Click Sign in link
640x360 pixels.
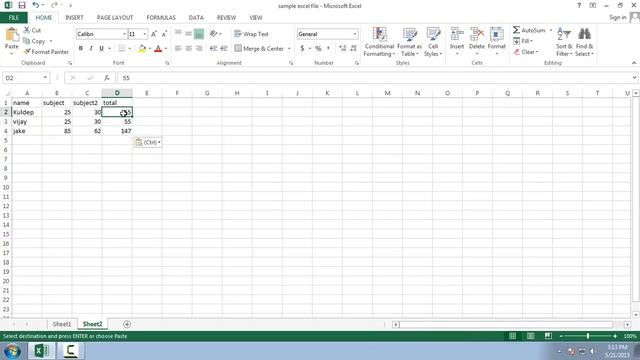click(x=617, y=18)
